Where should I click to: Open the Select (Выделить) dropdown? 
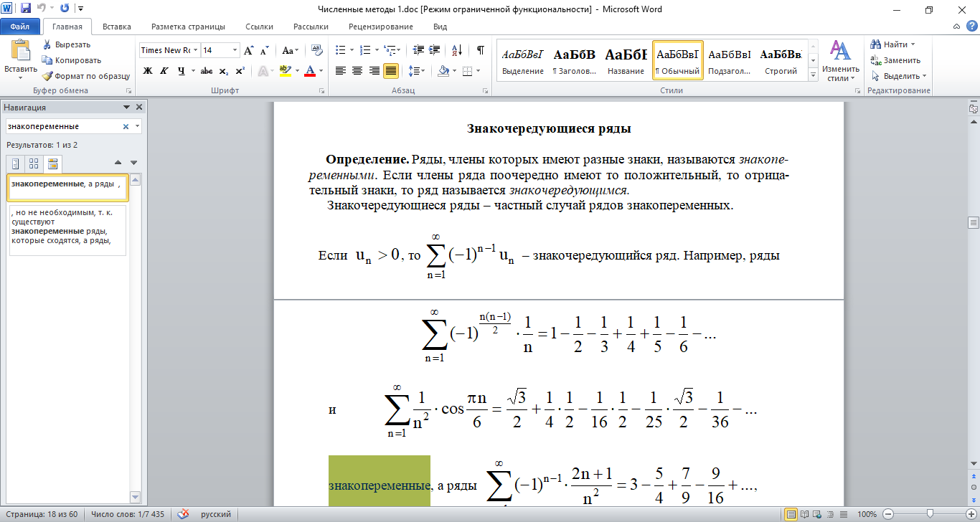pos(899,76)
